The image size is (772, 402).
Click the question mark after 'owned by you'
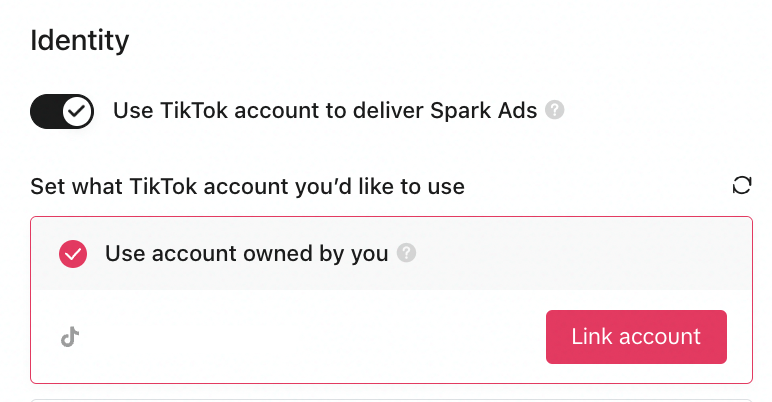[x=406, y=253]
